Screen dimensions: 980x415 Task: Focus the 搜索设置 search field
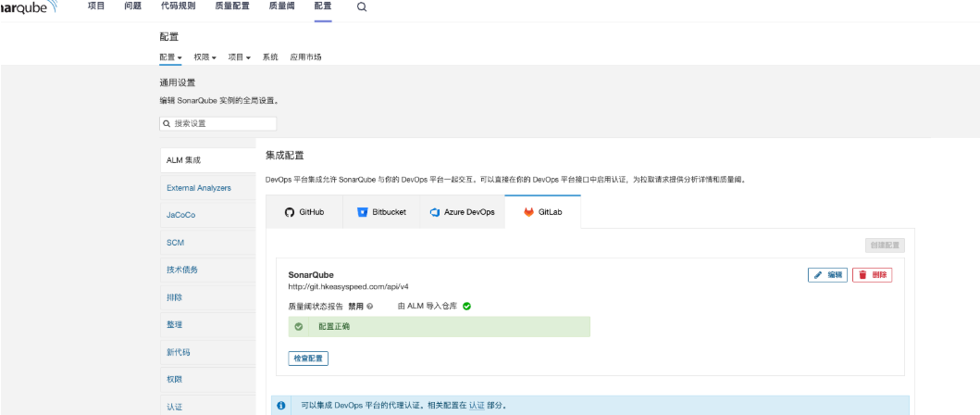click(x=218, y=123)
